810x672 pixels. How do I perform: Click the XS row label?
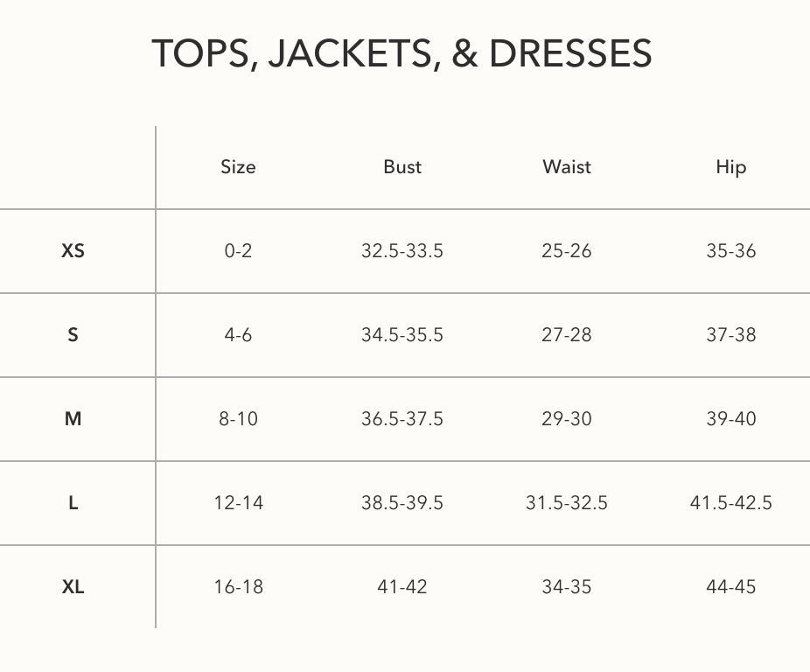73,251
